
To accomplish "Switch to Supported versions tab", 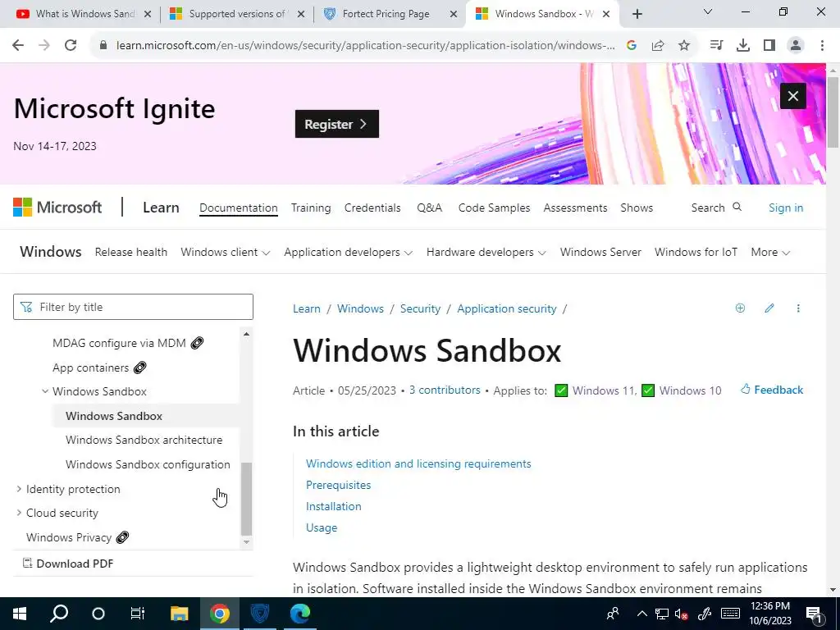I will tap(235, 14).
